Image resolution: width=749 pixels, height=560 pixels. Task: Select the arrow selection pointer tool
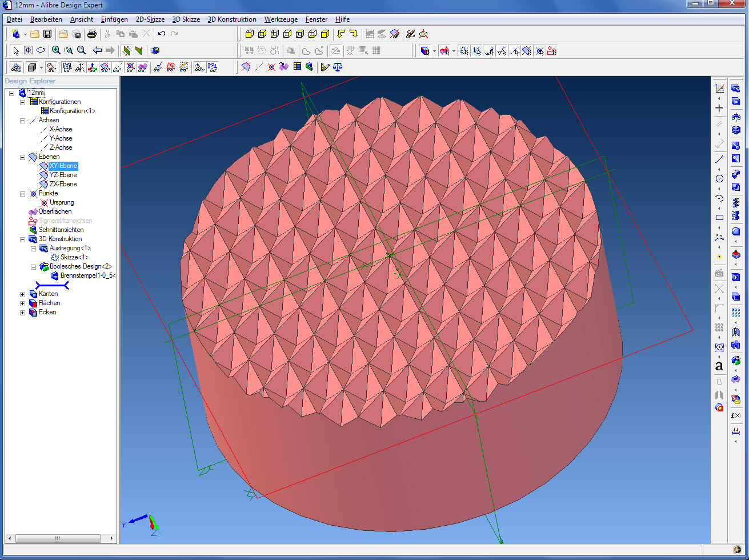coord(16,50)
